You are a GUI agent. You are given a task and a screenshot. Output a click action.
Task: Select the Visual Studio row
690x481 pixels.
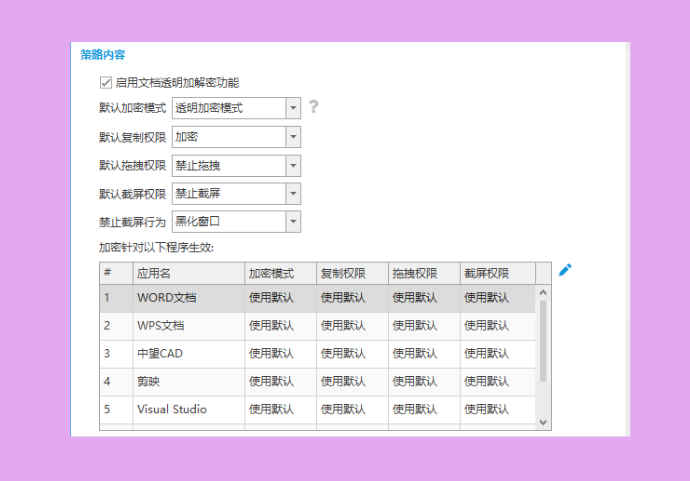point(317,410)
